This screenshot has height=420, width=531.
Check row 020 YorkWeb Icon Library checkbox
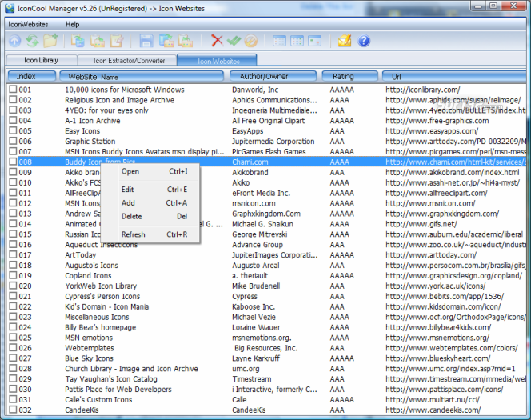13,285
